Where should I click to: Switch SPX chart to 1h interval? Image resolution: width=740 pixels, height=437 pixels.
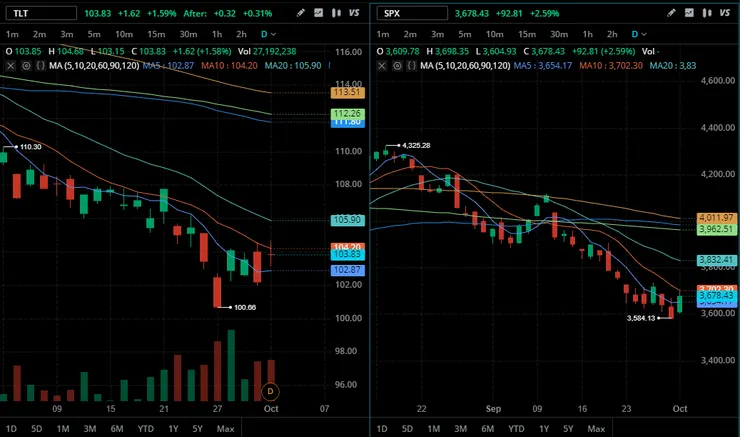tap(588, 34)
